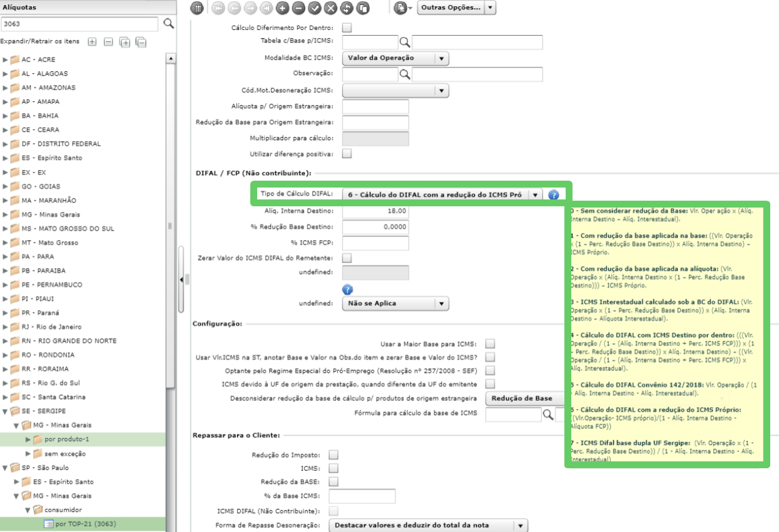This screenshot has width=779, height=532.
Task: Go to previous record arrow
Action: pyautogui.click(x=235, y=8)
